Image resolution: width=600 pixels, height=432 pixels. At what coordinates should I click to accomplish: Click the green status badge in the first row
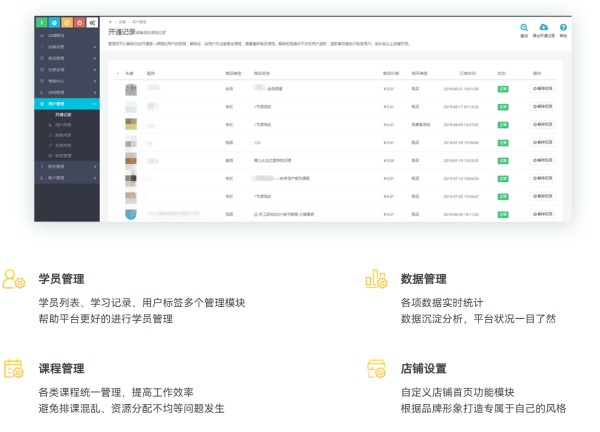(x=503, y=89)
